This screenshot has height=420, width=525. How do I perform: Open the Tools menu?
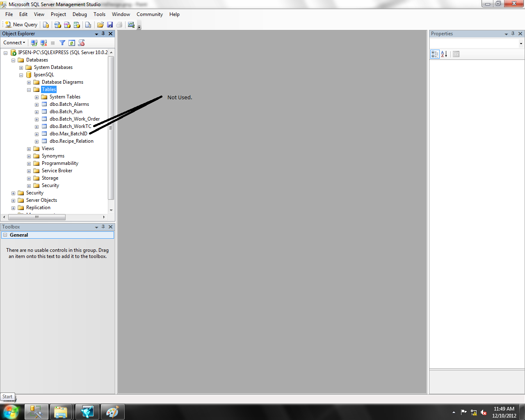pyautogui.click(x=99, y=14)
